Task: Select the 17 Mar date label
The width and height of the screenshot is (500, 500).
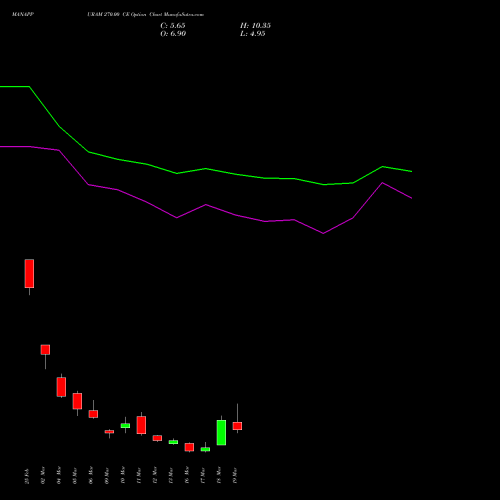Action: coord(203,475)
